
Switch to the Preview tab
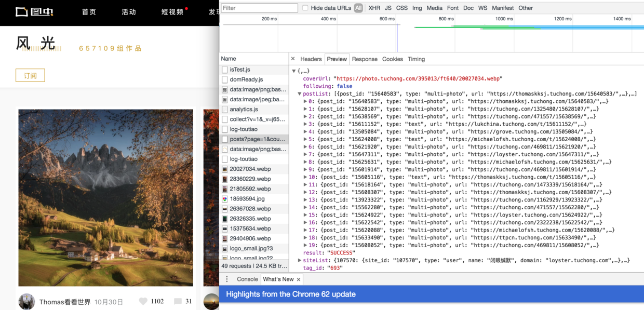tap(337, 59)
